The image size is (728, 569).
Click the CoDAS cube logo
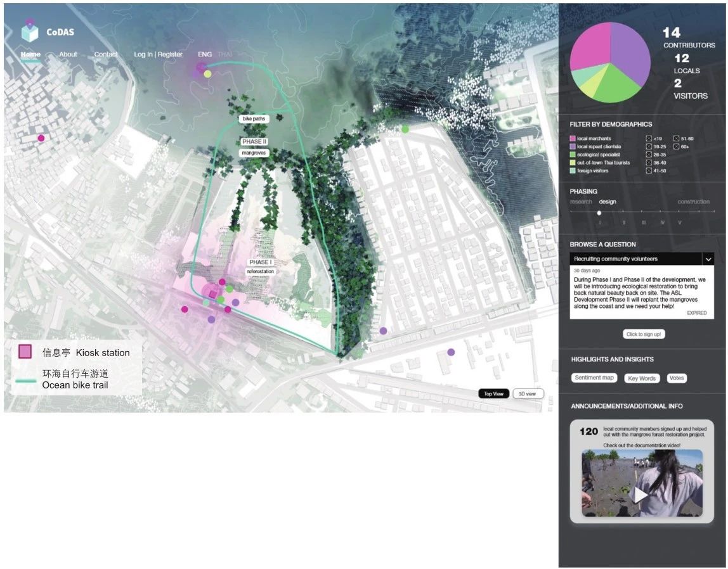tap(29, 31)
